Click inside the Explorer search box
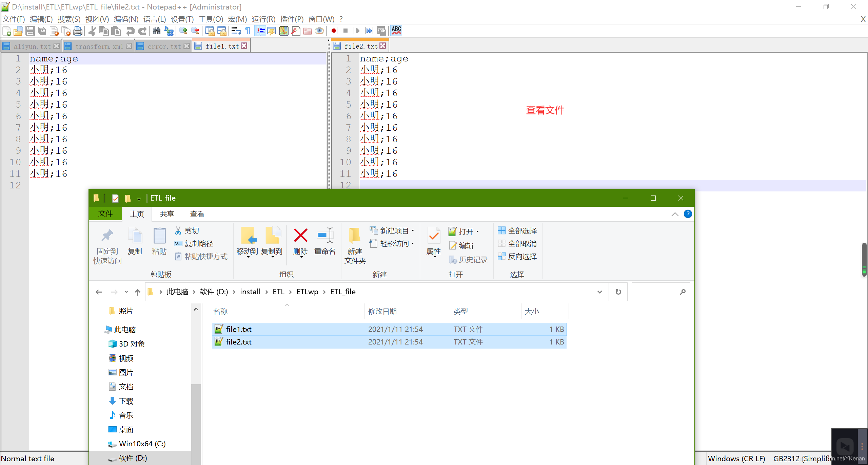The height and width of the screenshot is (465, 868). coord(659,292)
